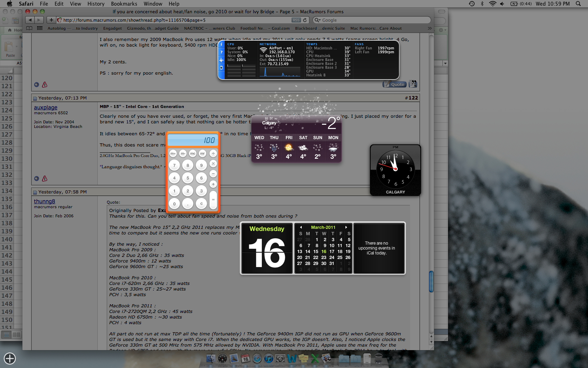Open Stickies in the Dock
The image size is (588, 368).
303,359
